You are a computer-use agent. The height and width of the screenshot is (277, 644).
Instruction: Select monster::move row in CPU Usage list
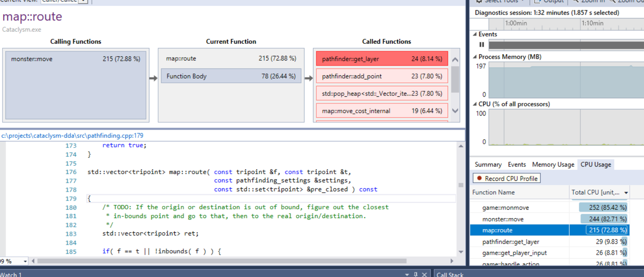coord(549,219)
